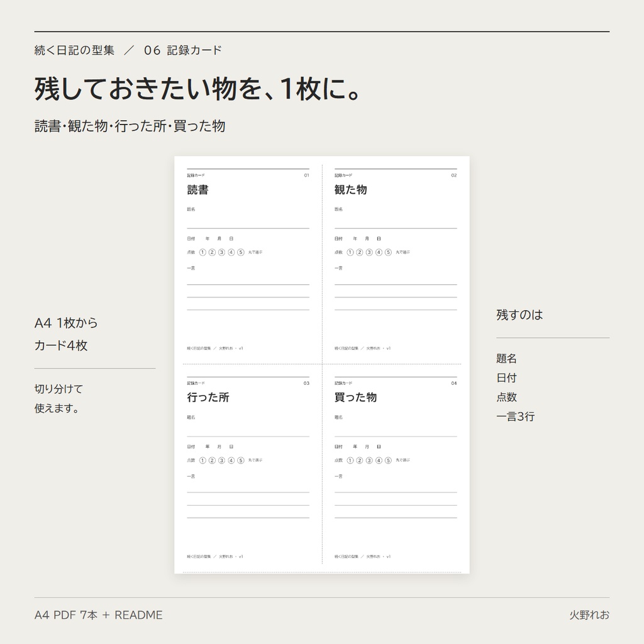Viewport: 644px width, 644px height.
Task: Click the 行った所 card heading in the preview
Action: [208, 397]
